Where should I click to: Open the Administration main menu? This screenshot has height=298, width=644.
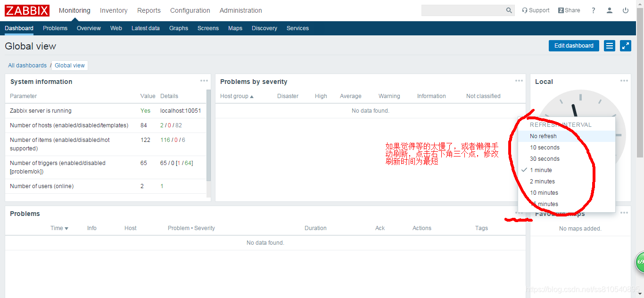pos(241,10)
